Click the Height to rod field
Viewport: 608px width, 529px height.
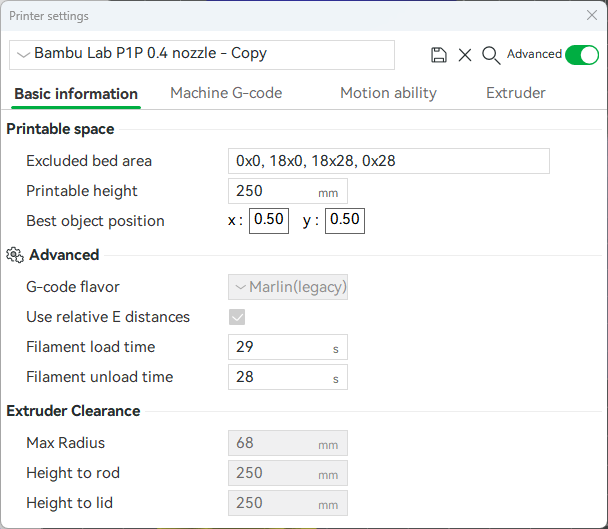click(288, 473)
